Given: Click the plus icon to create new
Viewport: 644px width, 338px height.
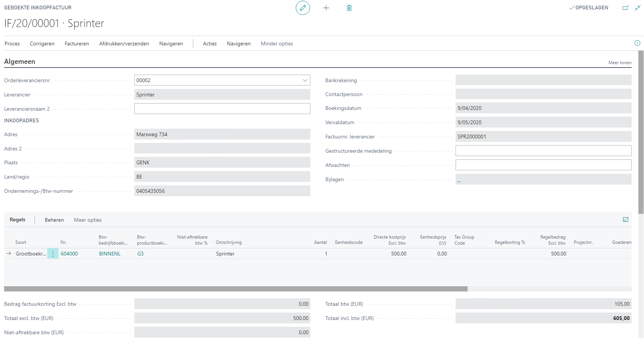Looking at the screenshot, I should point(326,8).
